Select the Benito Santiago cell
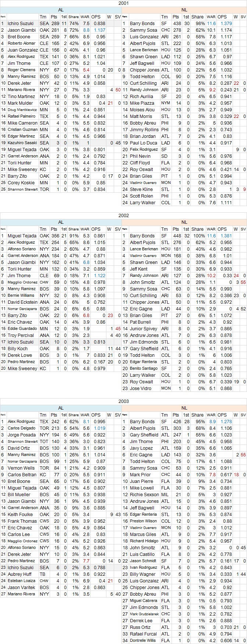Viewport: 247px width, 644px height. point(145,368)
